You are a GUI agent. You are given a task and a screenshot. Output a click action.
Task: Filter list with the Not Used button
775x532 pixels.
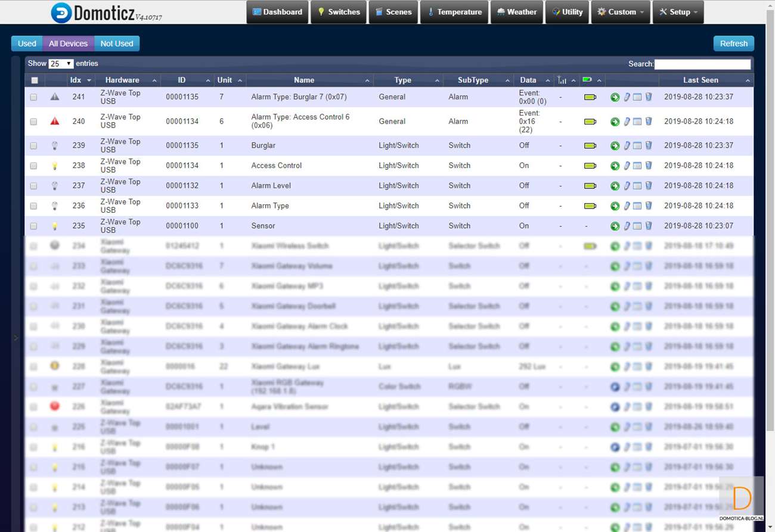(x=117, y=43)
